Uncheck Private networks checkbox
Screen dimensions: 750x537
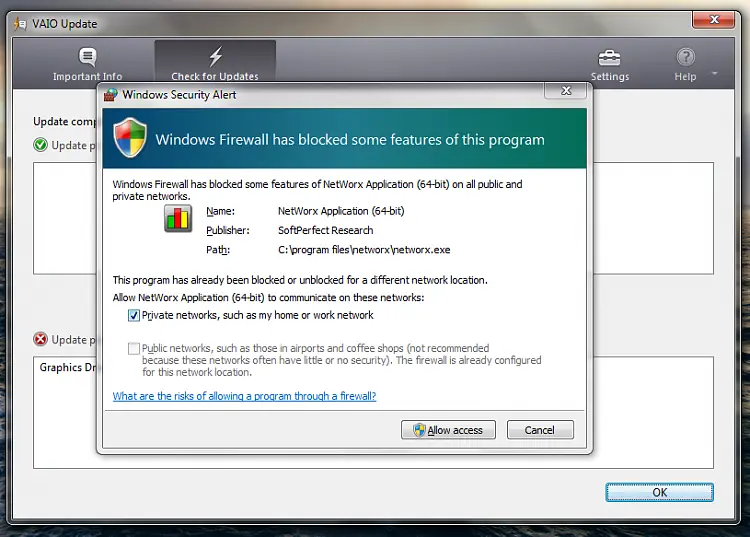134,316
